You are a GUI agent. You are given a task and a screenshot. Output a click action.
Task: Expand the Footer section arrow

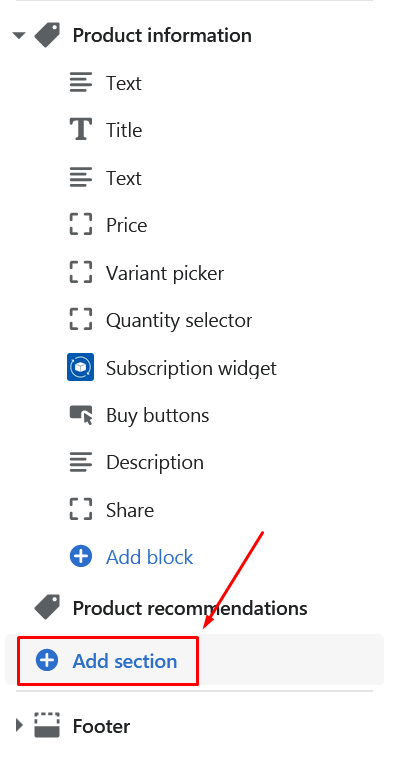19,725
